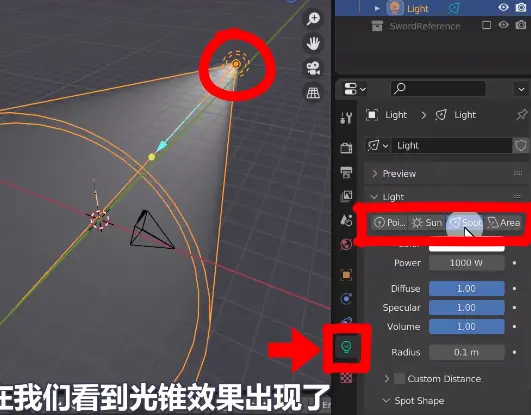Open the World properties tab
531x415 pixels.
[346, 244]
